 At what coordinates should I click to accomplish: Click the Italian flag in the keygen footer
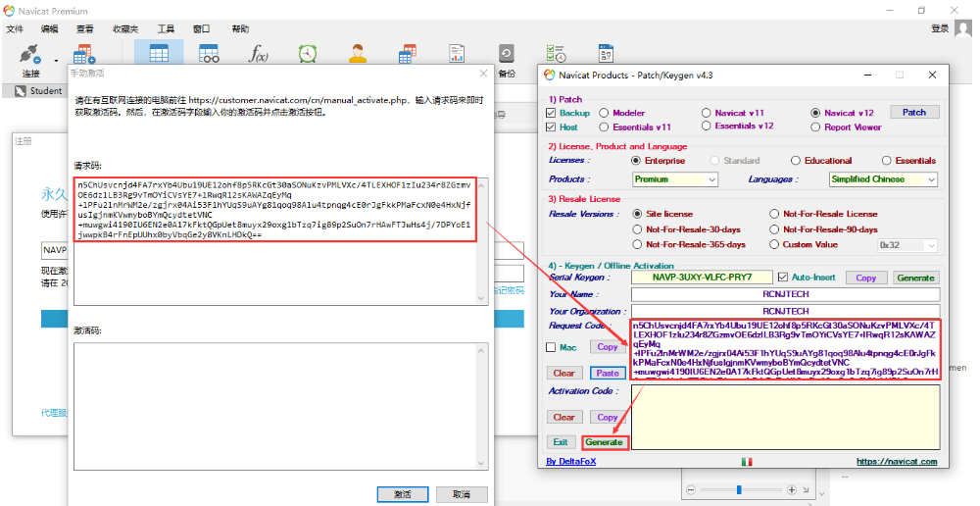tap(747, 462)
